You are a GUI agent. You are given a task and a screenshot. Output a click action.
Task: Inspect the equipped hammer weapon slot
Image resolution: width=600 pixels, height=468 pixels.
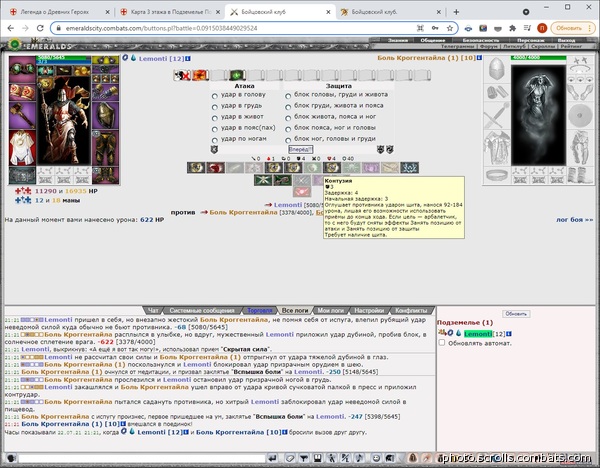(22, 116)
